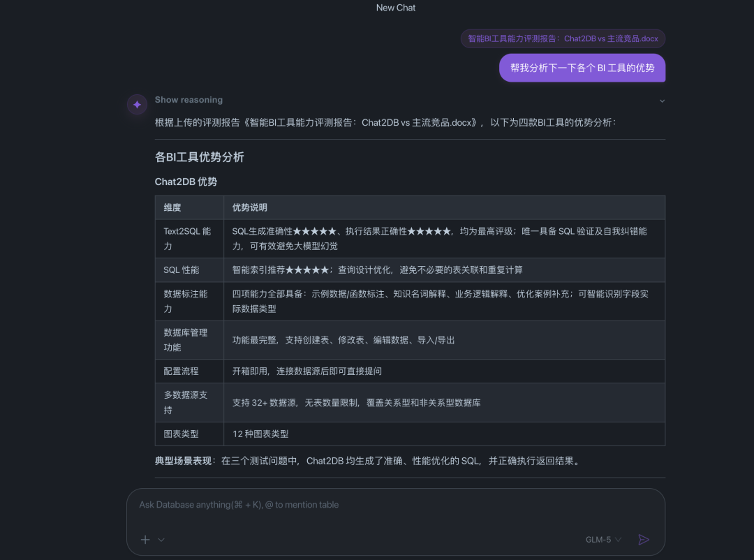Click the 数据库管理功能 row label
754x560 pixels.
click(189, 339)
